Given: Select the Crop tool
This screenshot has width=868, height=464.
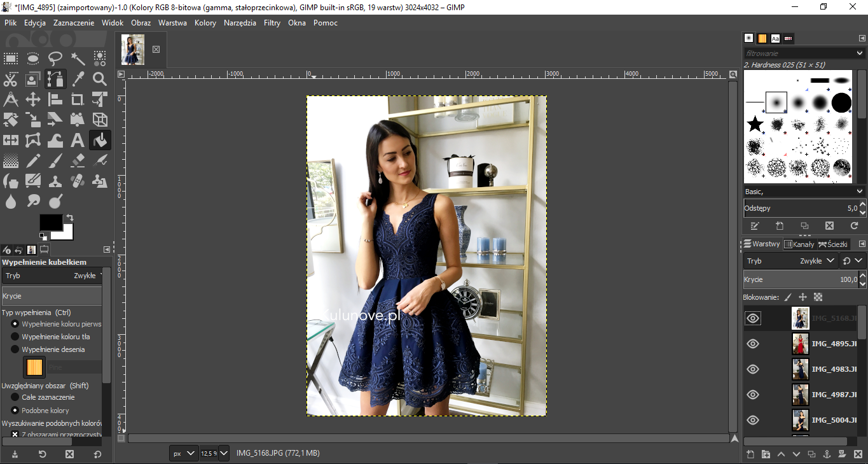Looking at the screenshot, I should click(x=78, y=100).
